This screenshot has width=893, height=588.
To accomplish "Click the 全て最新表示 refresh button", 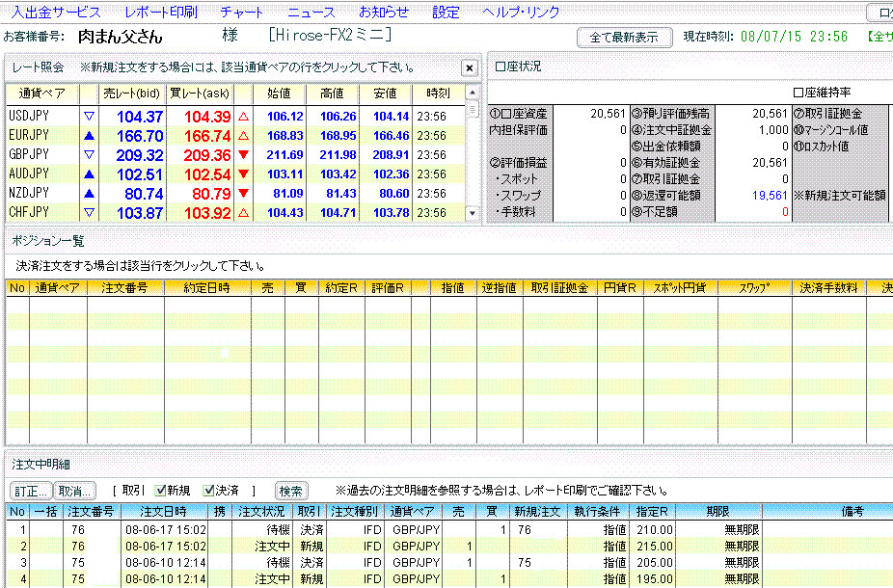I will (624, 38).
